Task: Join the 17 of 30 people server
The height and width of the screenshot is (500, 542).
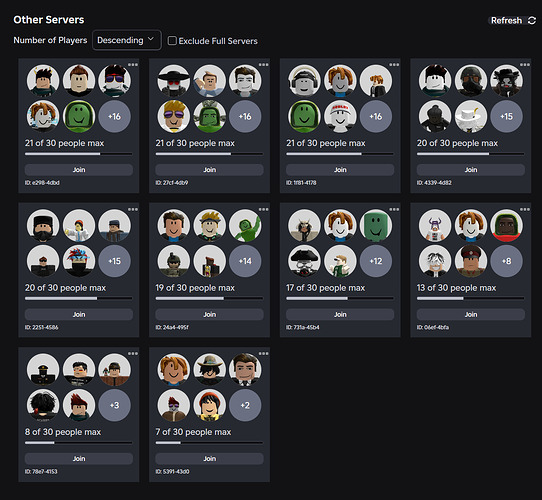Action: coord(340,314)
